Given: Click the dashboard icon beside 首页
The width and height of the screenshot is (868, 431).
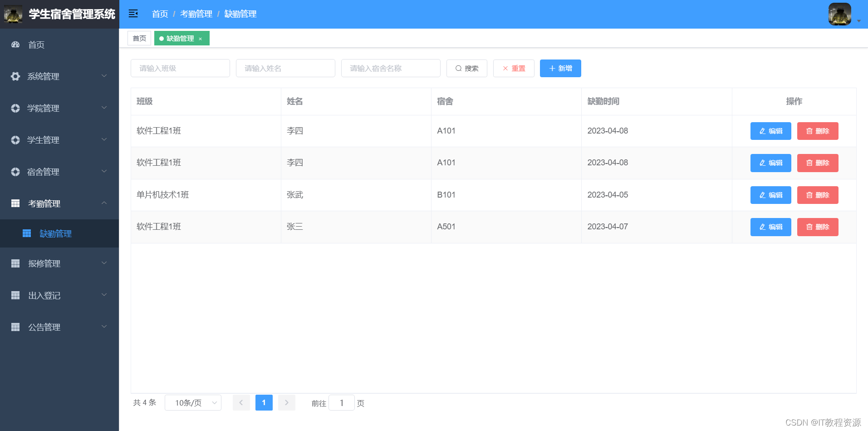Looking at the screenshot, I should [15, 45].
